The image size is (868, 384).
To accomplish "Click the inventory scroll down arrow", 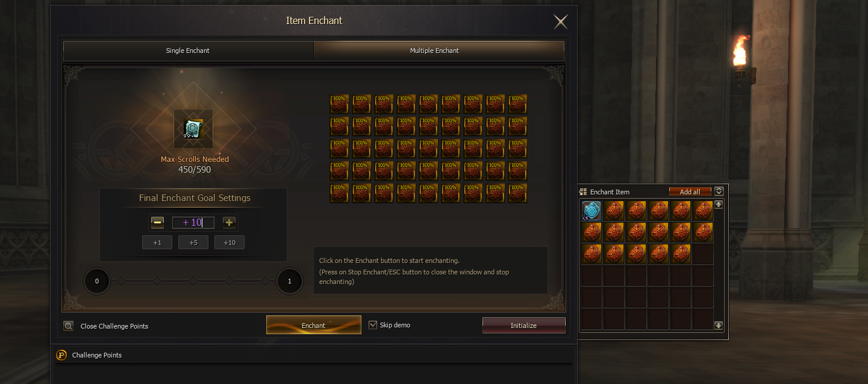I will click(x=719, y=326).
